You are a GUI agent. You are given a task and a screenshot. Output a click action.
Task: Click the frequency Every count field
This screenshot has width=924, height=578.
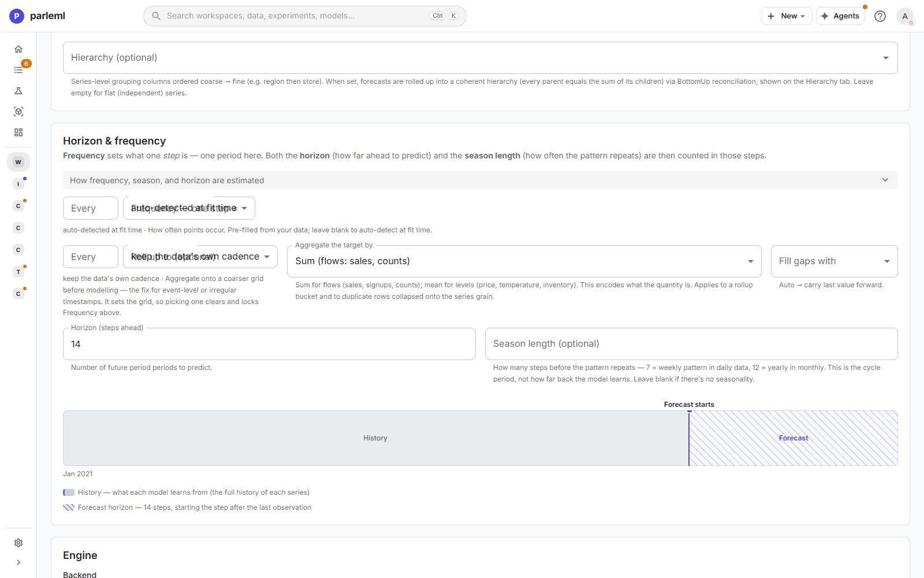tap(91, 208)
